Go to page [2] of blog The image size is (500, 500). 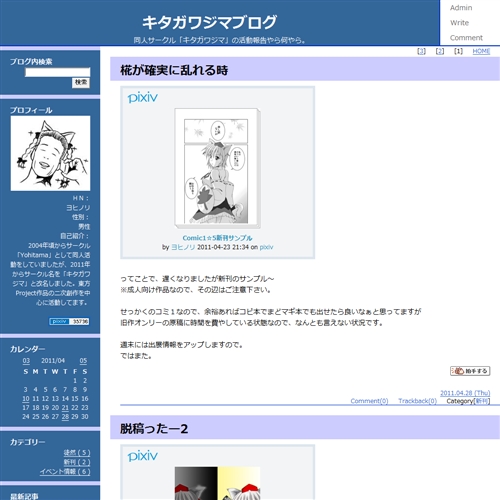(x=440, y=51)
